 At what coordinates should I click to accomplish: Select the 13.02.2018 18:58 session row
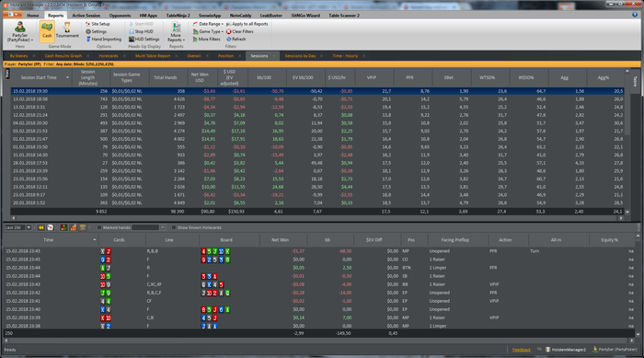pyautogui.click(x=317, y=99)
